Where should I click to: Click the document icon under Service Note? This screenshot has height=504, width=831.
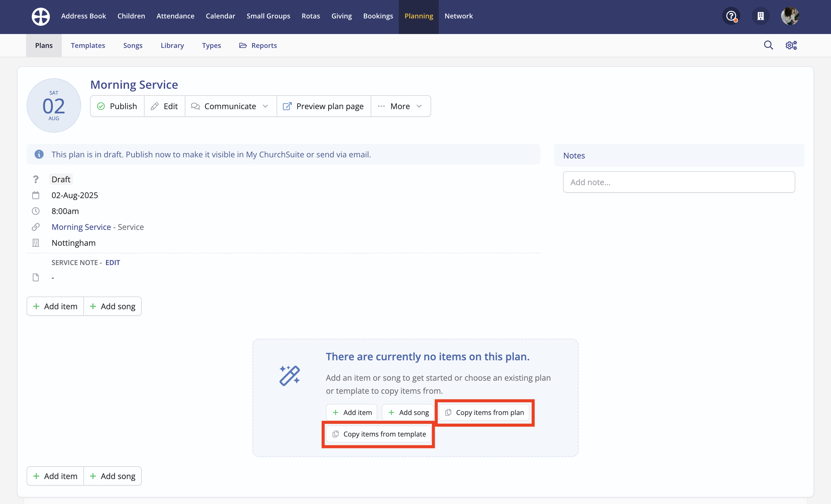(36, 277)
